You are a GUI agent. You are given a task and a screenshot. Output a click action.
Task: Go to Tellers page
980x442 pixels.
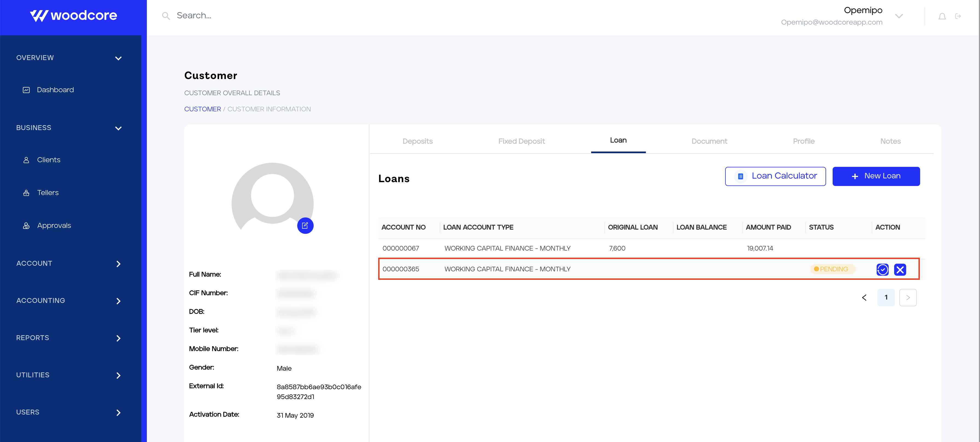click(x=48, y=193)
